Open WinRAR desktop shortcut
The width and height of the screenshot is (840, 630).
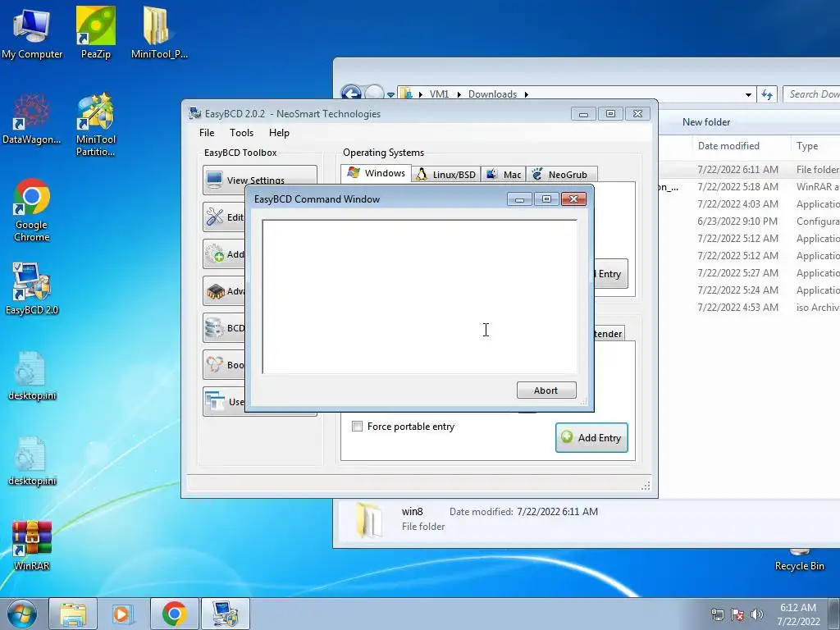click(x=32, y=546)
